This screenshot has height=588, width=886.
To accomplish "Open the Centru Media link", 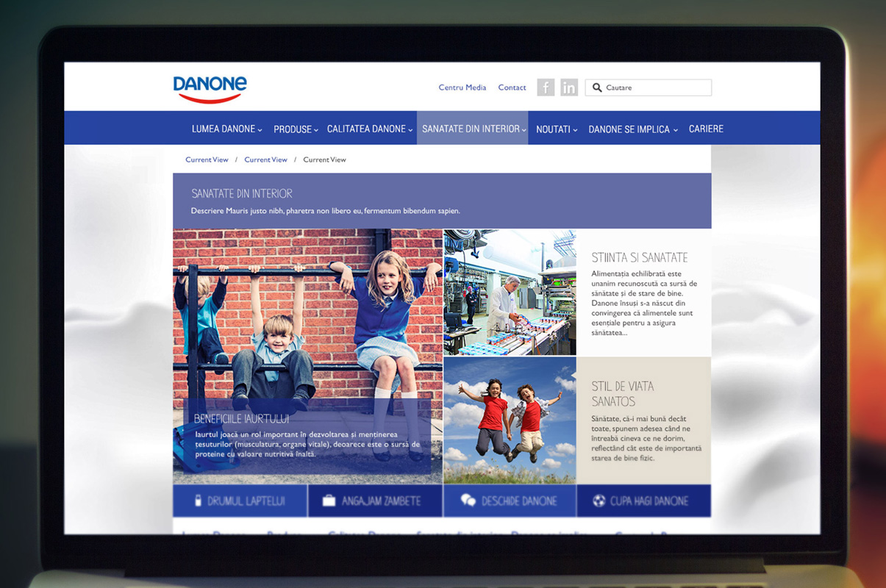I will (462, 87).
